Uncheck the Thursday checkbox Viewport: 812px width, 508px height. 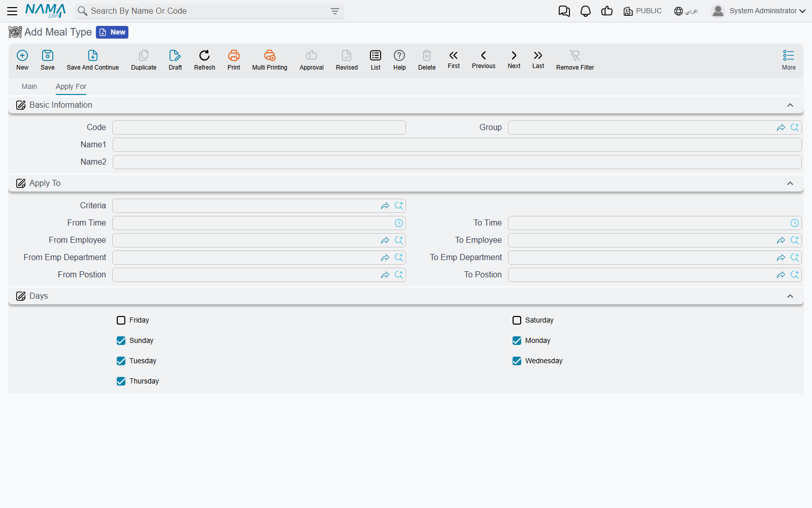[x=121, y=381]
